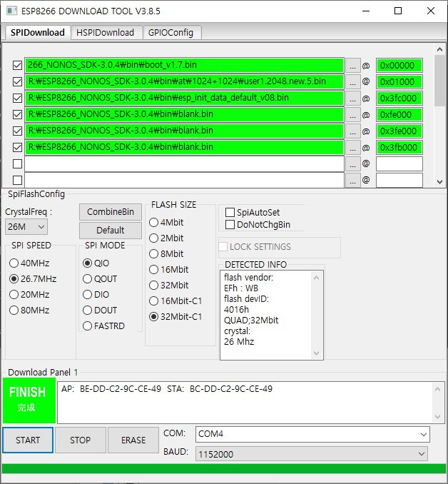The width and height of the screenshot is (448, 484).
Task: Click the FINISH status indicator
Action: coord(29,400)
